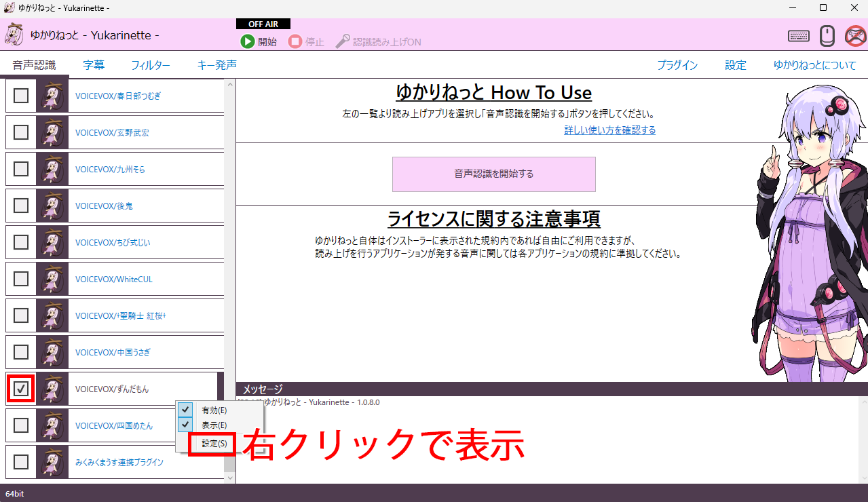Enable checkbox for VOICEVOX/後鬼
This screenshot has height=502, width=868.
21,206
